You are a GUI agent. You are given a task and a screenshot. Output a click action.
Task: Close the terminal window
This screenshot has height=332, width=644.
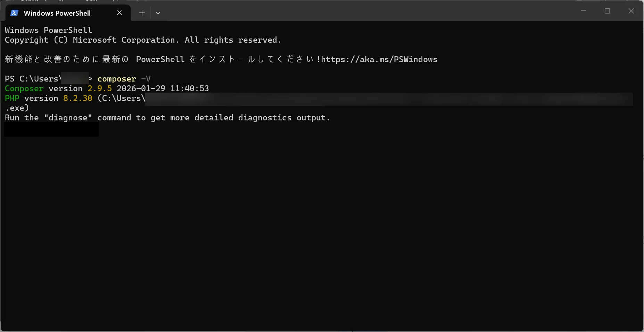point(631,11)
